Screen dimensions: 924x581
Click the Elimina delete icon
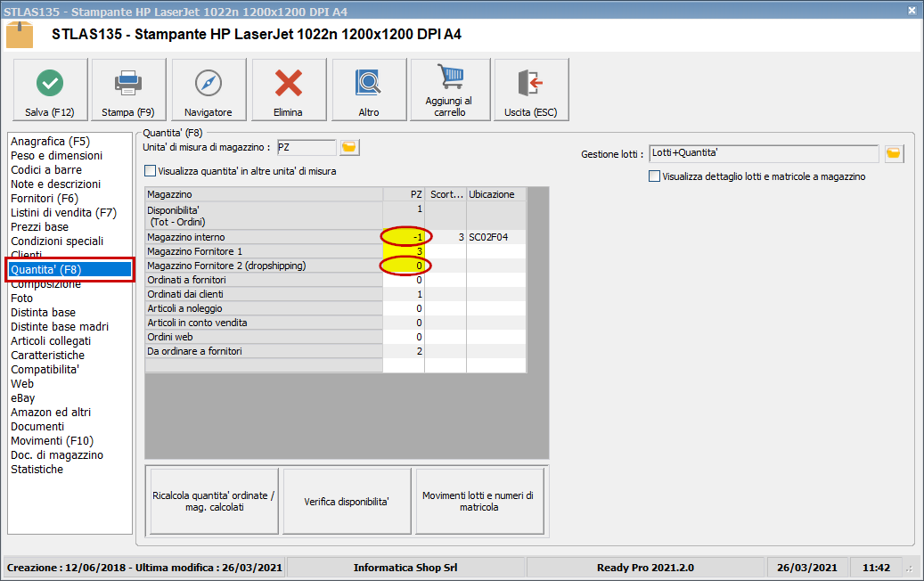(x=288, y=88)
